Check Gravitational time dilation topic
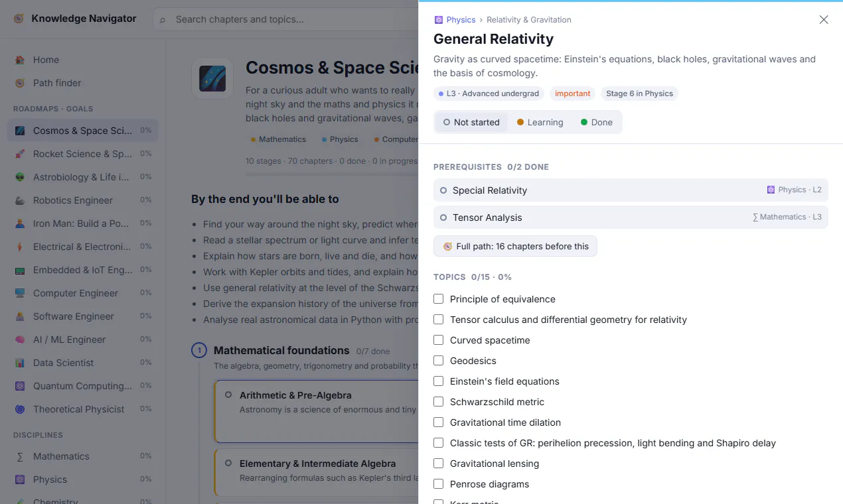The width and height of the screenshot is (843, 504). point(438,422)
